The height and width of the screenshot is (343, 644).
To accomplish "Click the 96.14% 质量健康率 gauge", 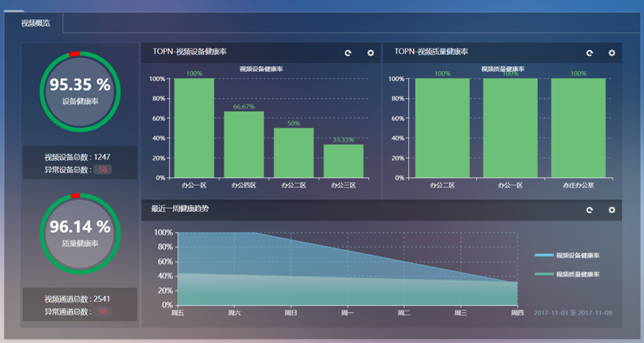I will click(x=79, y=233).
